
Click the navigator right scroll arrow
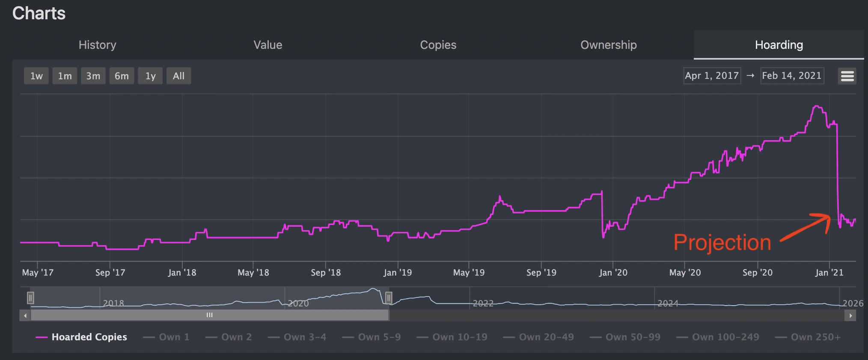850,315
